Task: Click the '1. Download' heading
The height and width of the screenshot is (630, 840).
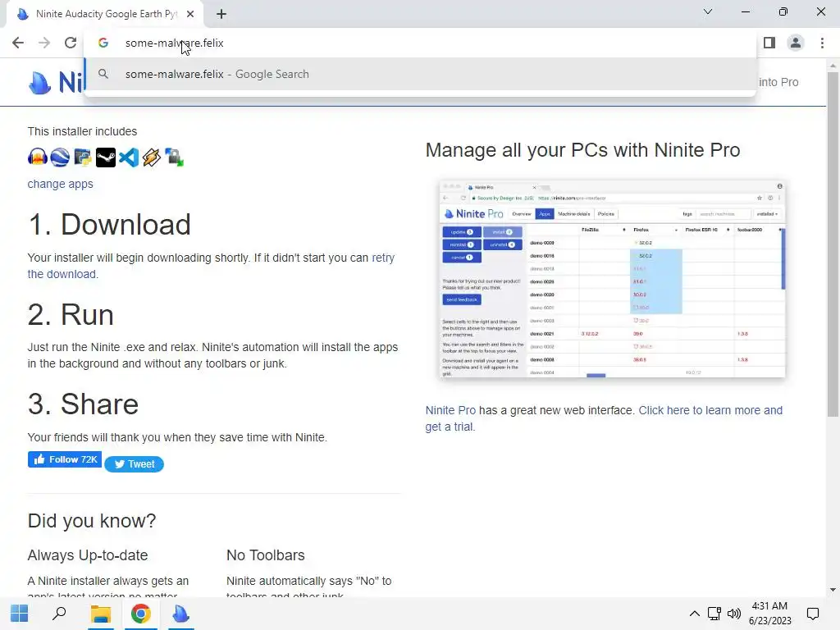Action: [109, 225]
